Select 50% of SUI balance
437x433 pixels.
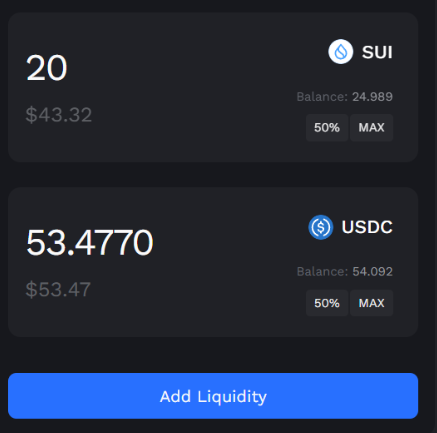327,128
